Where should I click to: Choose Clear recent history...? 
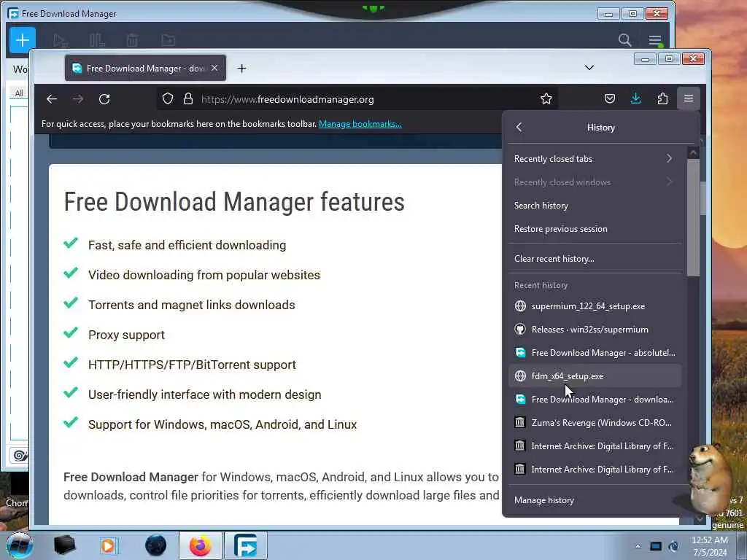(x=594, y=259)
